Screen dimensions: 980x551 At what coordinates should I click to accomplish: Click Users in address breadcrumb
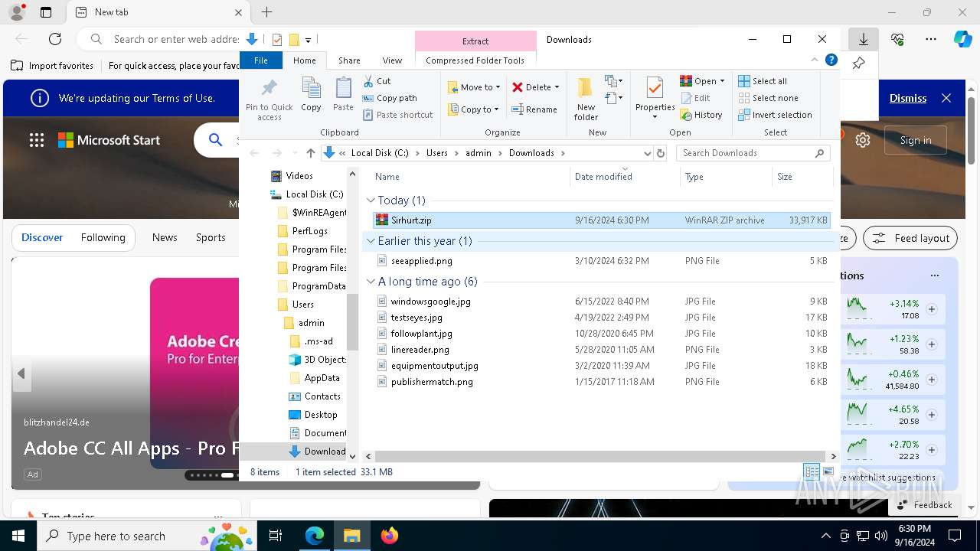pos(437,153)
